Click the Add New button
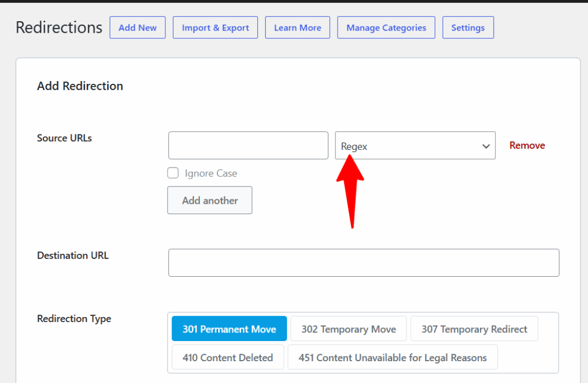Screen dimensions: 588x383 138,28
